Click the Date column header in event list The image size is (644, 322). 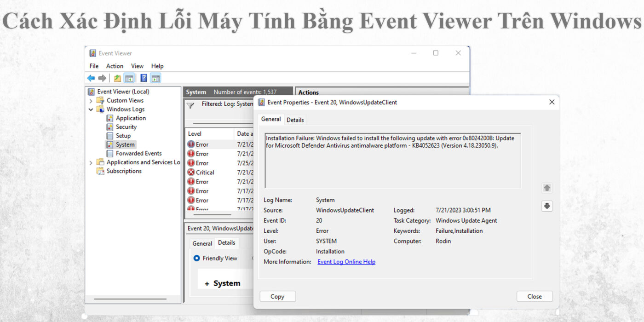pyautogui.click(x=243, y=134)
